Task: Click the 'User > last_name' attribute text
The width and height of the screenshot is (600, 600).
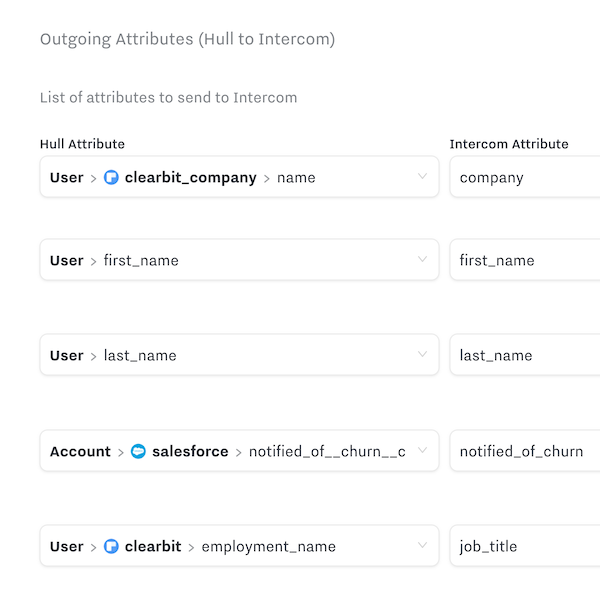Action: click(x=113, y=356)
